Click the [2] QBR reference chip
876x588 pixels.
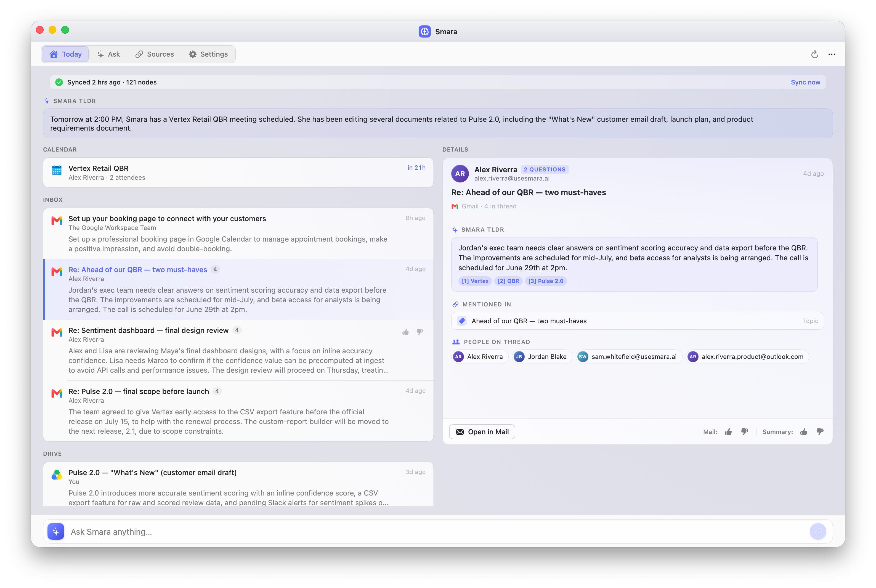pyautogui.click(x=508, y=281)
